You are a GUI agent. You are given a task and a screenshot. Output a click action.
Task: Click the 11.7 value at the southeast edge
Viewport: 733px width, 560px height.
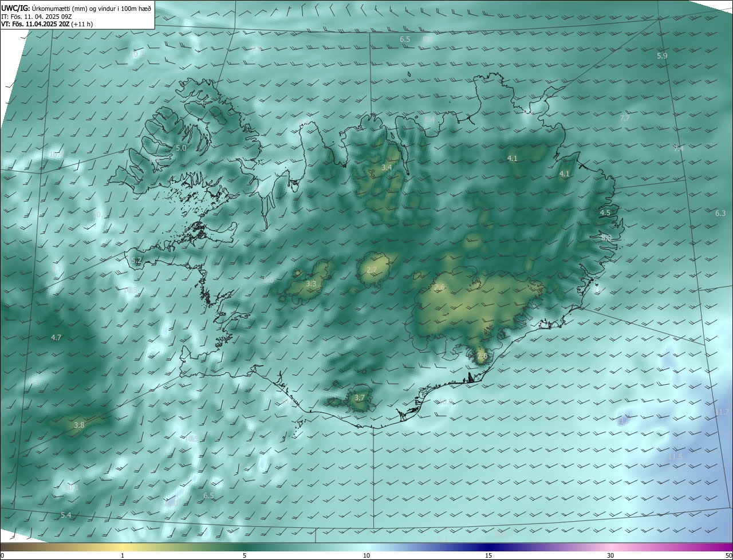pyautogui.click(x=722, y=412)
